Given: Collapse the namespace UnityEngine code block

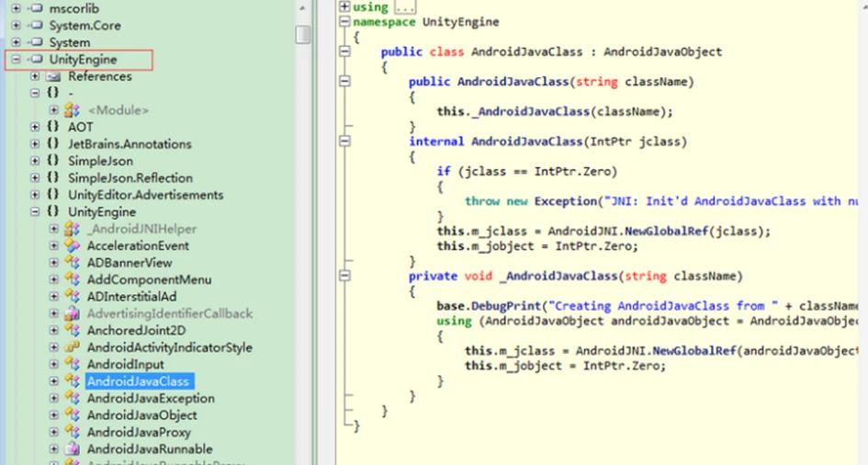Looking at the screenshot, I should pos(344,21).
